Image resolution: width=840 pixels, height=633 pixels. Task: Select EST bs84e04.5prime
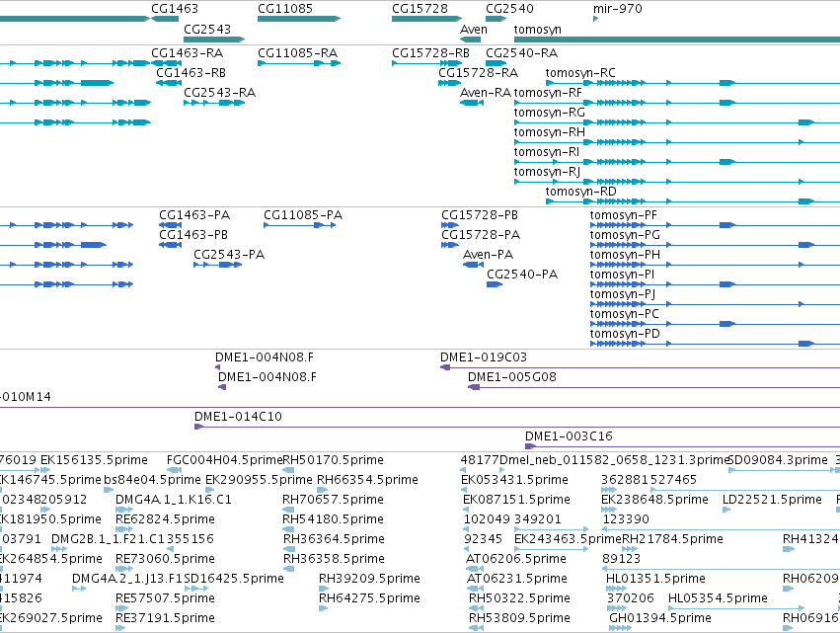tap(153, 481)
